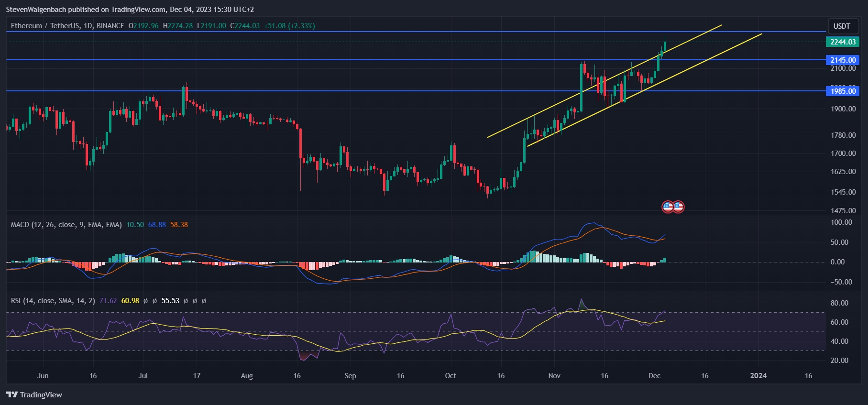
Task: Click the green 2244.03 current price label
Action: (842, 42)
